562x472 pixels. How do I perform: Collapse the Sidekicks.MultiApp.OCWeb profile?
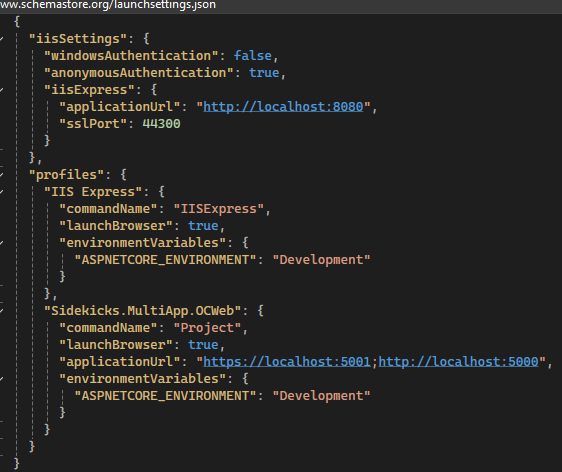point(1,311)
